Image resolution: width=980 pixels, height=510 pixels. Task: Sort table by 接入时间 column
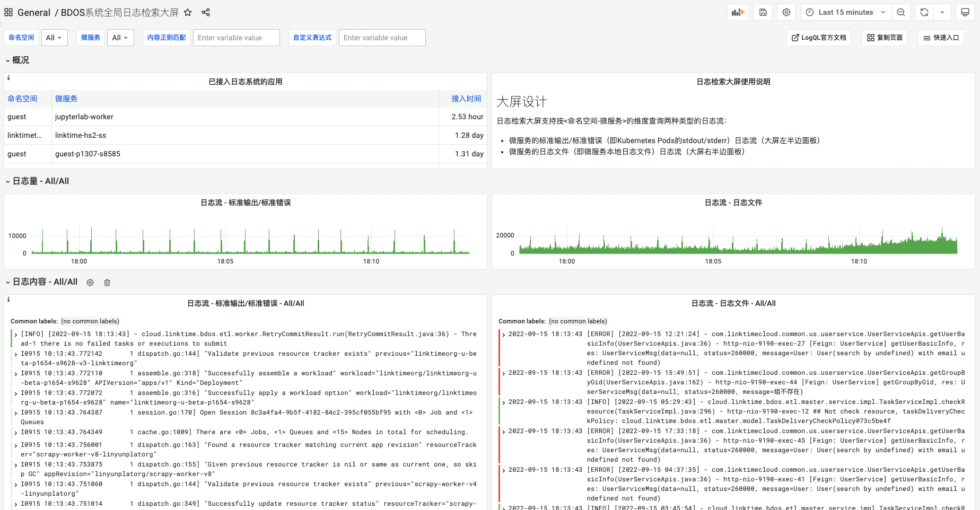[466, 99]
